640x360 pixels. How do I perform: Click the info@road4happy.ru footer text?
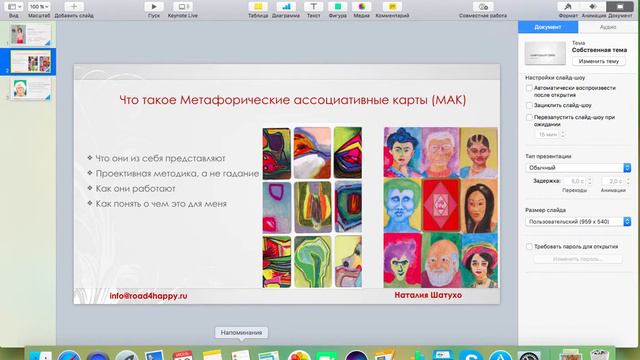pos(148,296)
